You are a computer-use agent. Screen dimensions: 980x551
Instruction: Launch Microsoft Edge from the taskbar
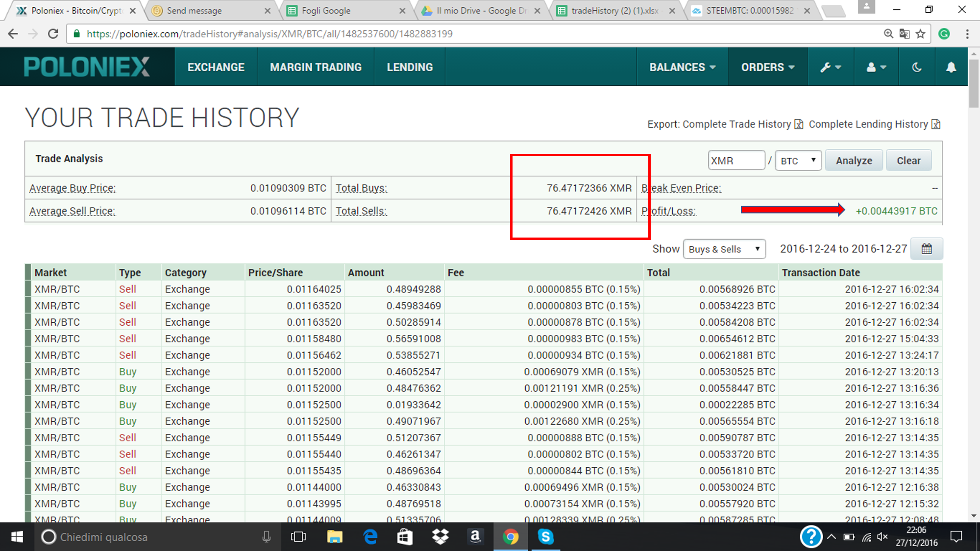370,537
